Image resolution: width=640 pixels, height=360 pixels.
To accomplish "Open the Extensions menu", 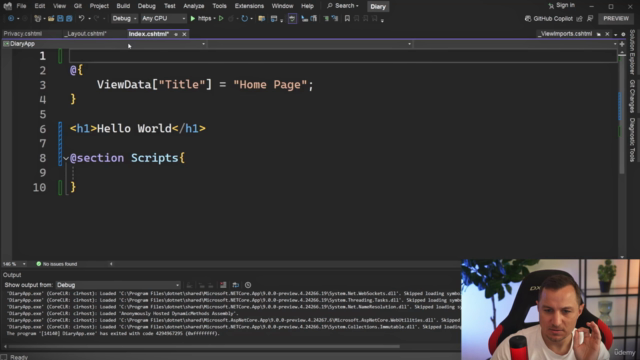I will click(x=249, y=6).
